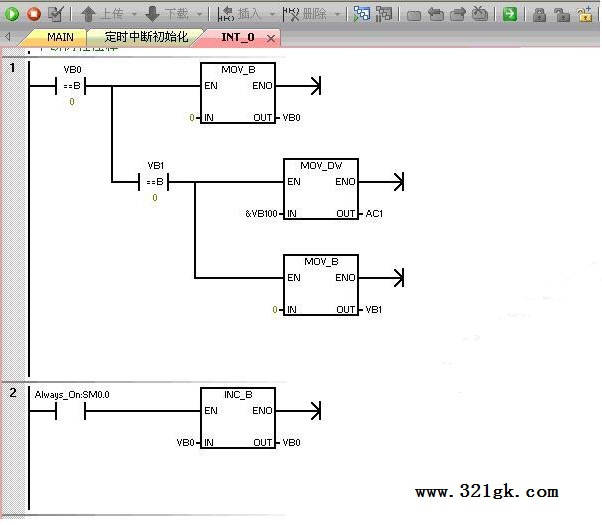Click VB1 output of lower MOV_B
The height and width of the screenshot is (525, 602).
[374, 310]
